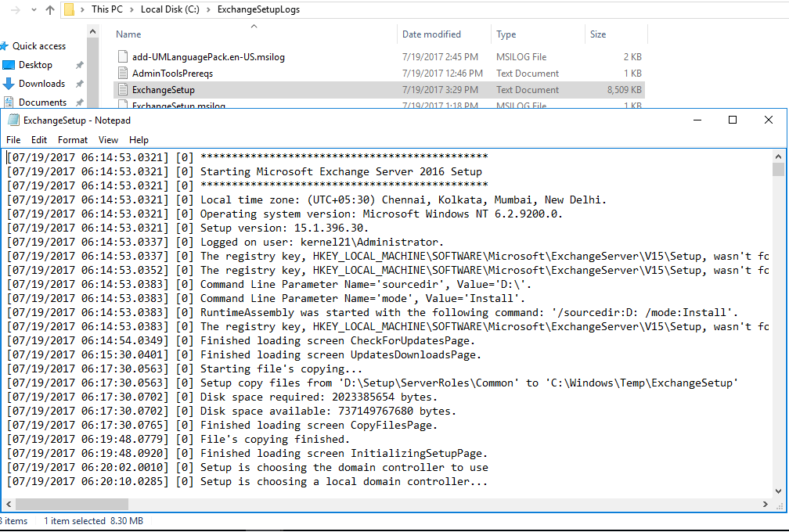The image size is (789, 532).
Task: Click the ExchangeSetup document icon
Action: click(122, 90)
